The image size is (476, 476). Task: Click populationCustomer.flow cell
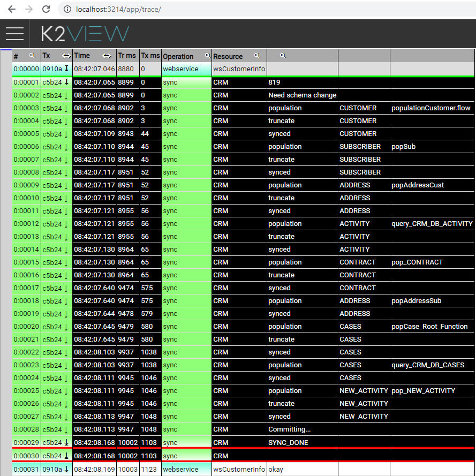pos(431,108)
